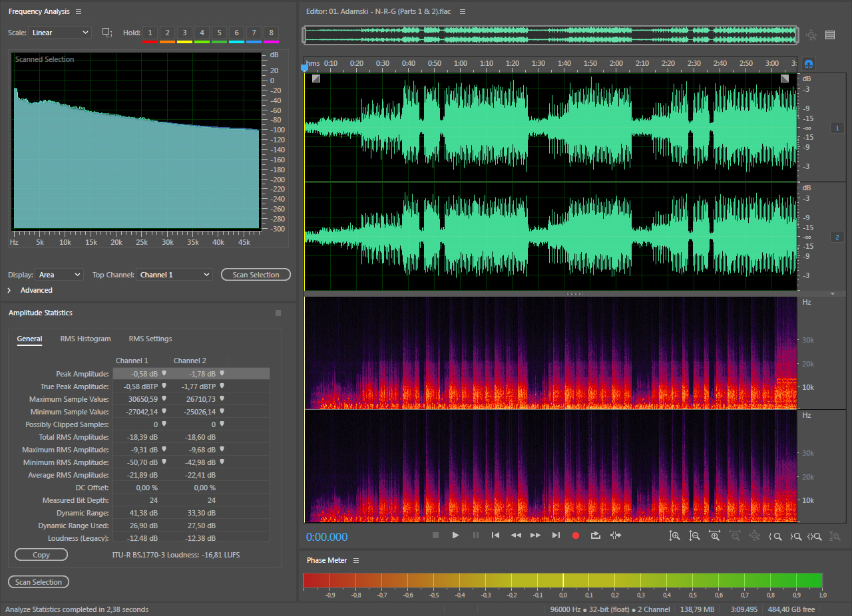Click the Fade In handle on waveform
The width and height of the screenshot is (852, 616).
tap(316, 78)
